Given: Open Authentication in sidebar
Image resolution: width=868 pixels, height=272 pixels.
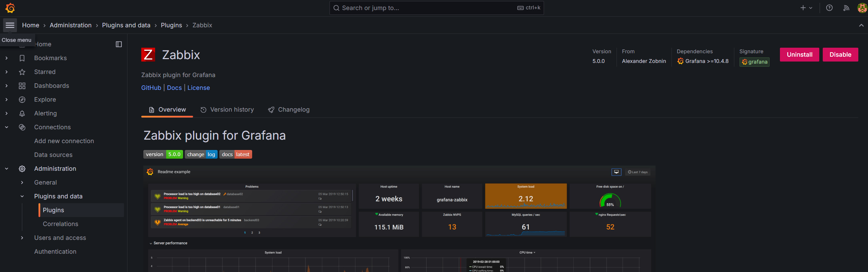Looking at the screenshot, I should pos(55,252).
